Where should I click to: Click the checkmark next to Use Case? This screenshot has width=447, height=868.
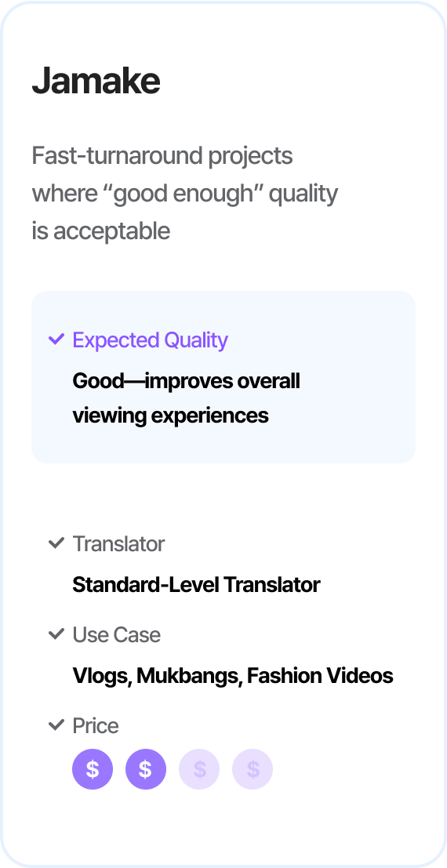[x=56, y=634]
